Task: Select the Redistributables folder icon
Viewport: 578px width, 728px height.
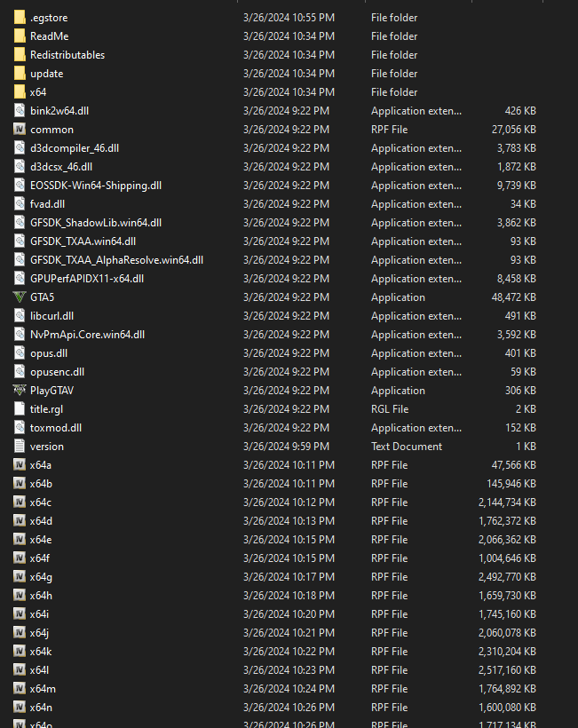Action: coord(20,55)
